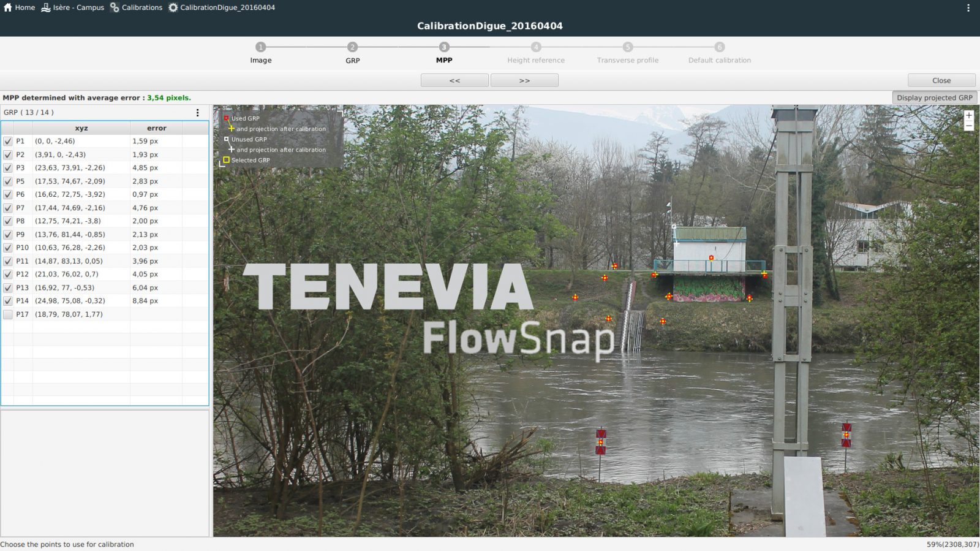Image resolution: width=980 pixels, height=551 pixels.
Task: Click Display projected GRP button
Action: pyautogui.click(x=935, y=97)
